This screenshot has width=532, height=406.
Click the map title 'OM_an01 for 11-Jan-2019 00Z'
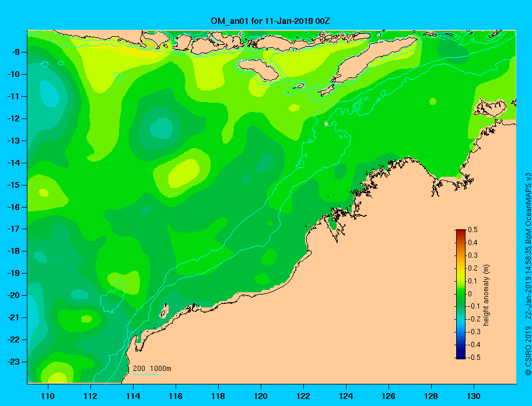click(270, 21)
